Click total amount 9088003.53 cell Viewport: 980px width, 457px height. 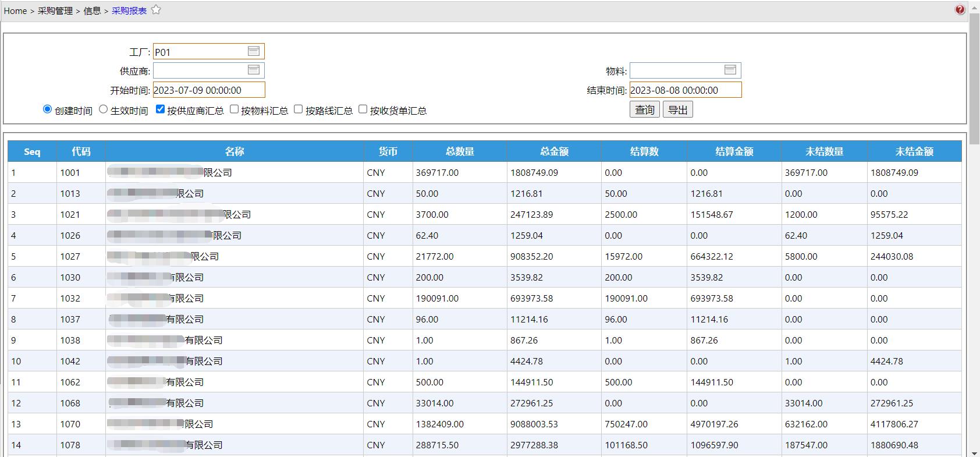pyautogui.click(x=554, y=424)
